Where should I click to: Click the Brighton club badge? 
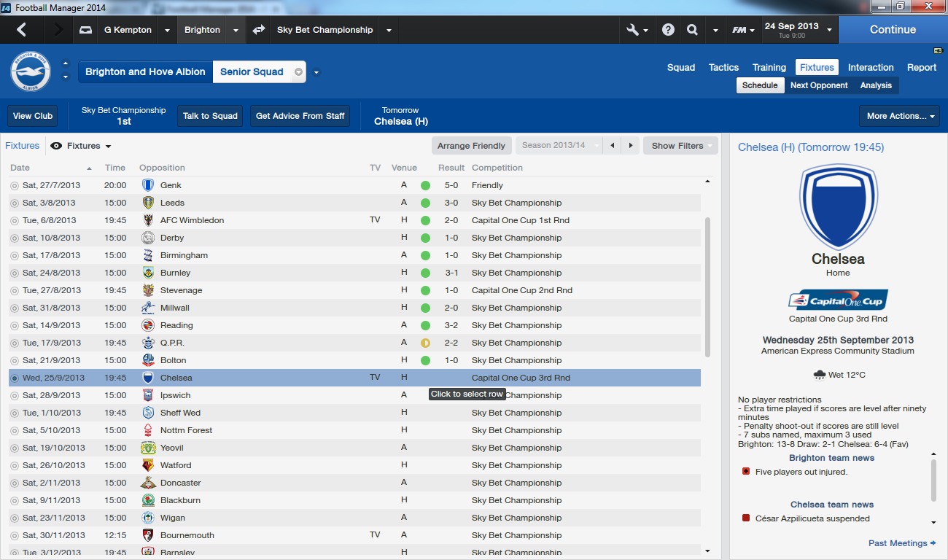click(30, 71)
